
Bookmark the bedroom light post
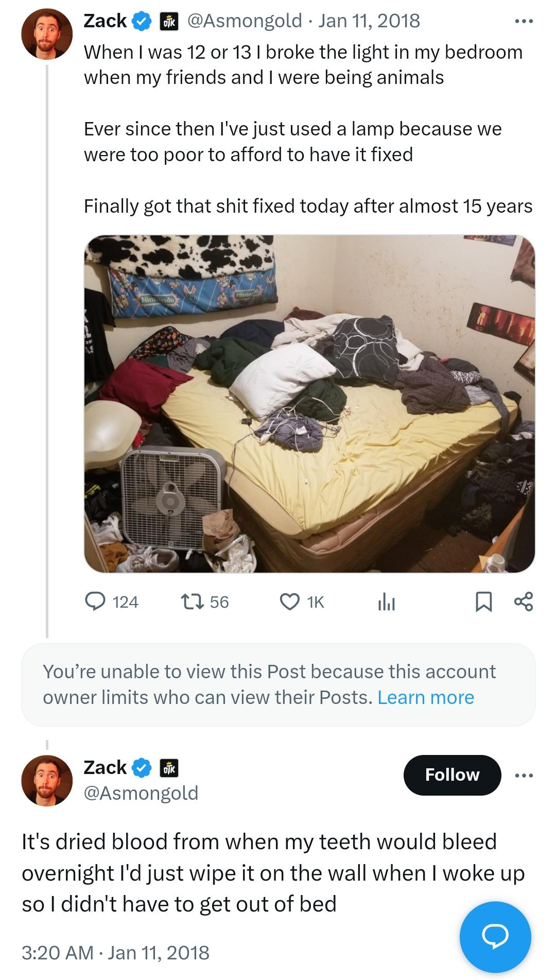[483, 601]
